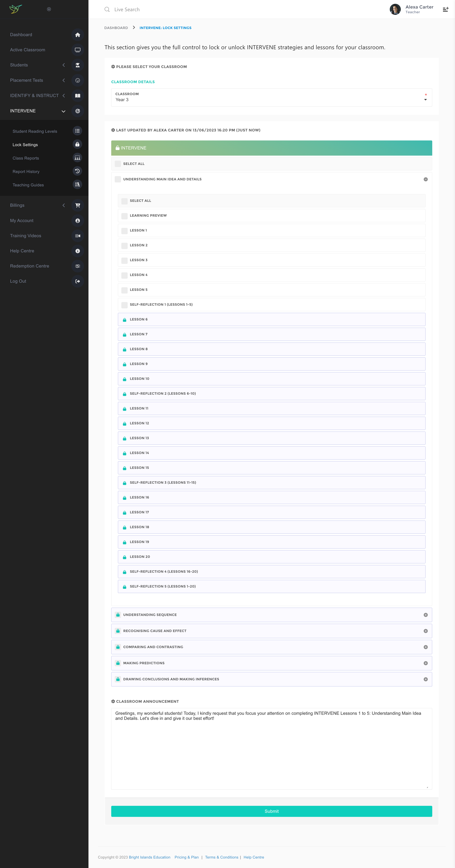Click the Dashboard home icon
This screenshot has width=455, height=868.
[78, 35]
